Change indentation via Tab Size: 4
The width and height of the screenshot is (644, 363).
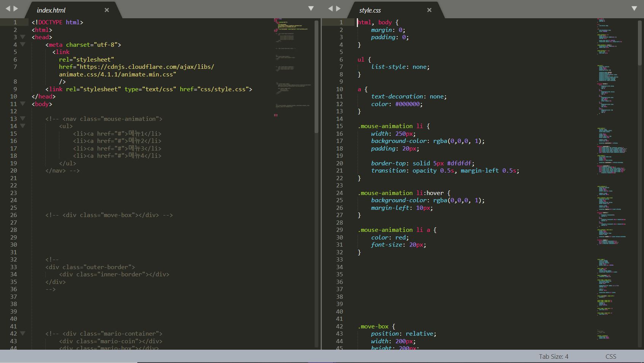(x=553, y=357)
